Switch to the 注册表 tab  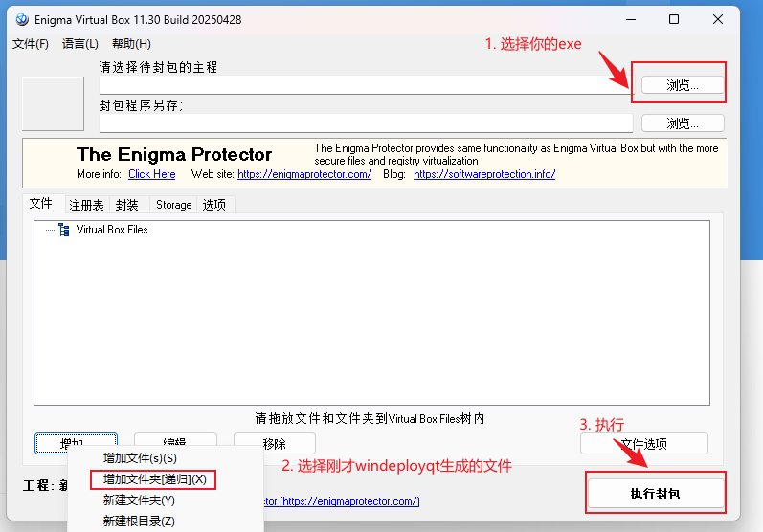[x=86, y=205]
